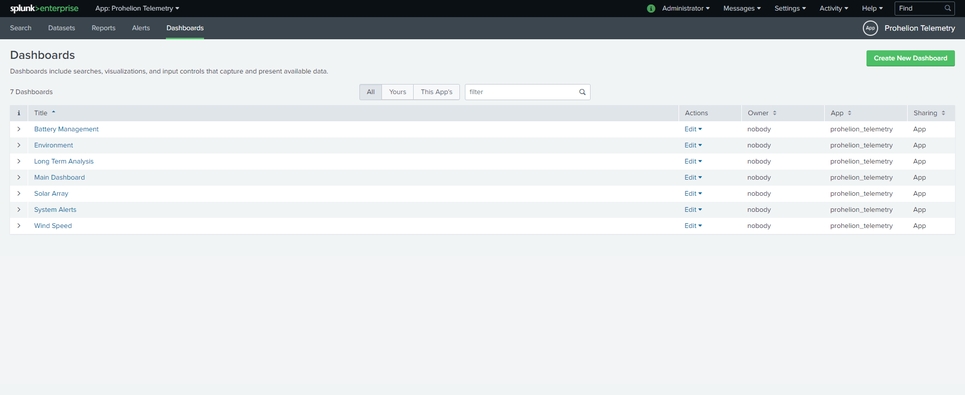Switch to the Alerts tab
The height and width of the screenshot is (395, 965).
click(141, 28)
